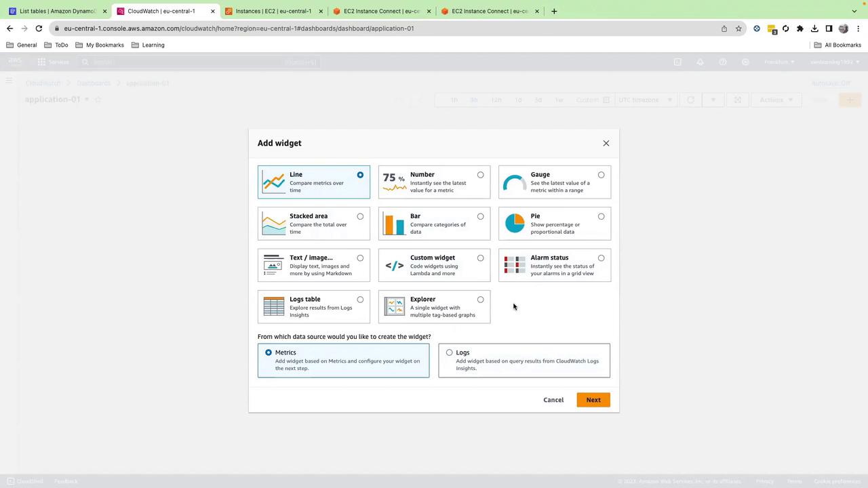Bookmark this page with the star icon
This screenshot has width=868, height=488.
(738, 28)
